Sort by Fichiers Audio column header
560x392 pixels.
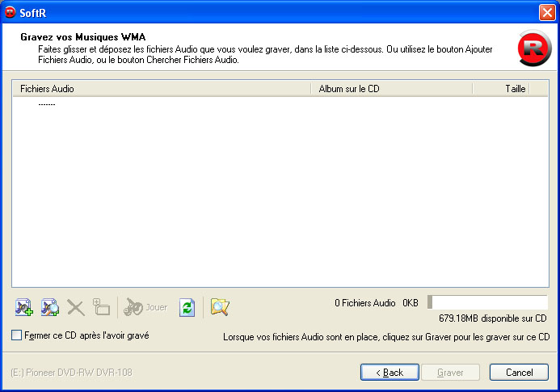[x=162, y=89]
